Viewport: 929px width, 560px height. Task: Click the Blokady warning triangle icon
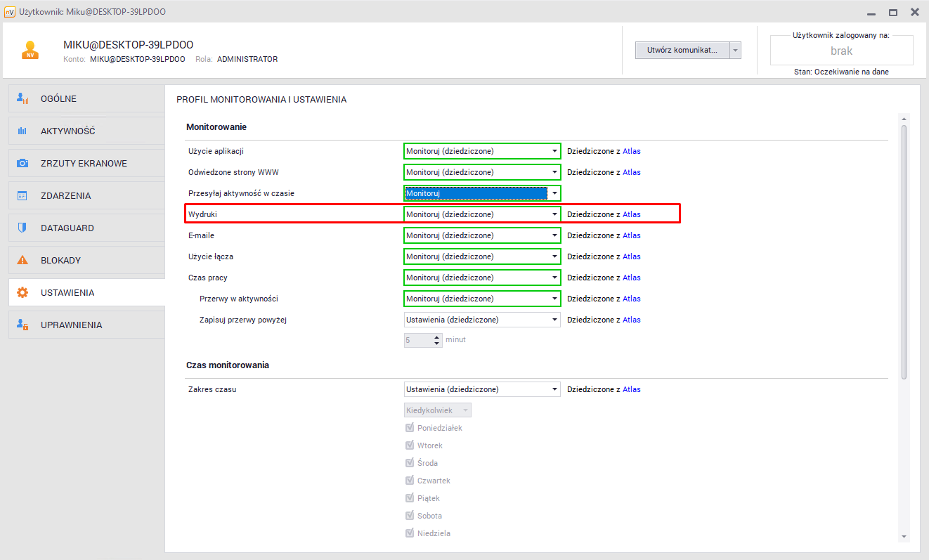(22, 261)
